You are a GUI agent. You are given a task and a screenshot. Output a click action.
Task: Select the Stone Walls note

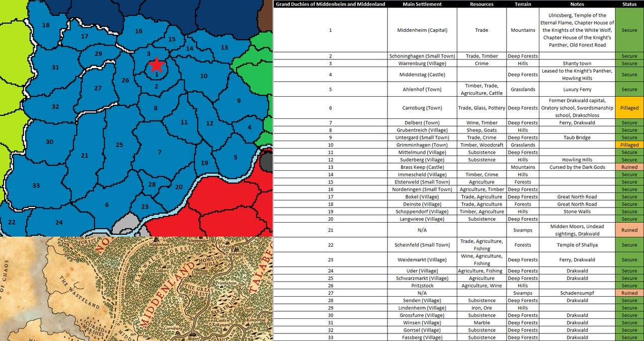577,212
